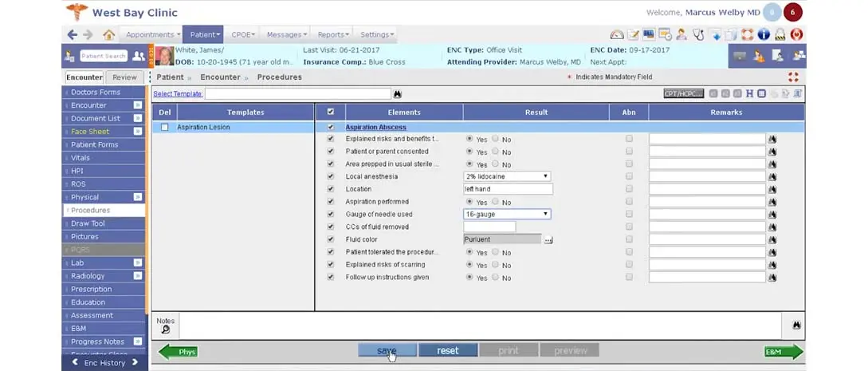The image size is (868, 371).
Task: Open the stethoscope icon in the top toolbar
Action: point(698,34)
